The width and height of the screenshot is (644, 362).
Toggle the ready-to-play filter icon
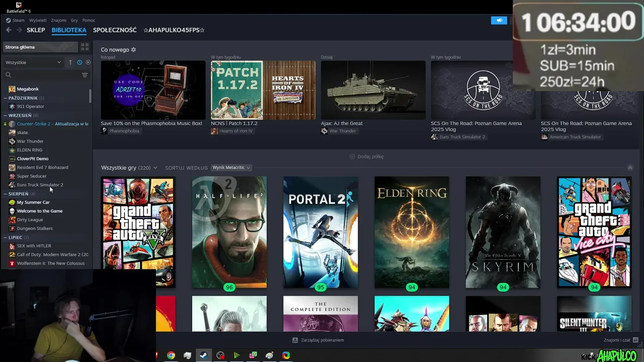[x=88, y=62]
